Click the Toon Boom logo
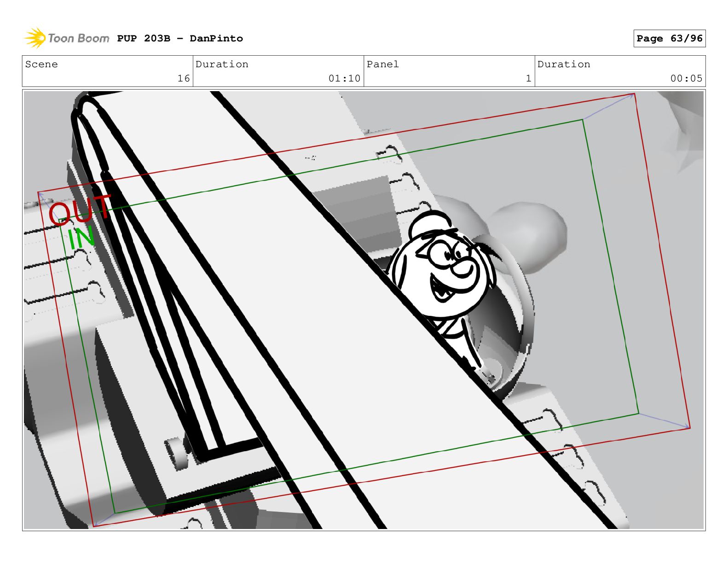The height and width of the screenshot is (564, 728). [x=66, y=38]
